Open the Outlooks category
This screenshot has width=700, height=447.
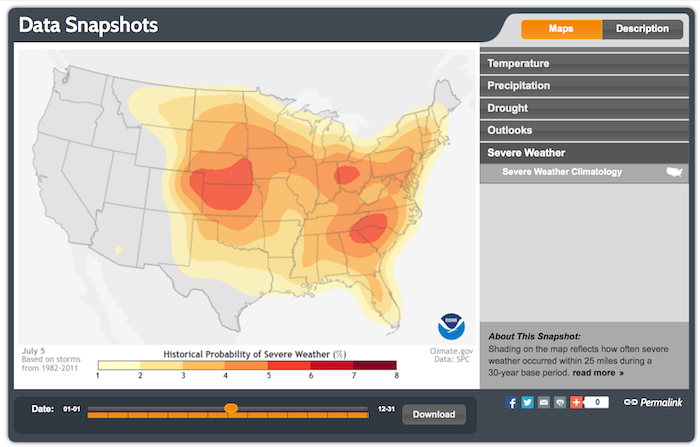[x=510, y=130]
